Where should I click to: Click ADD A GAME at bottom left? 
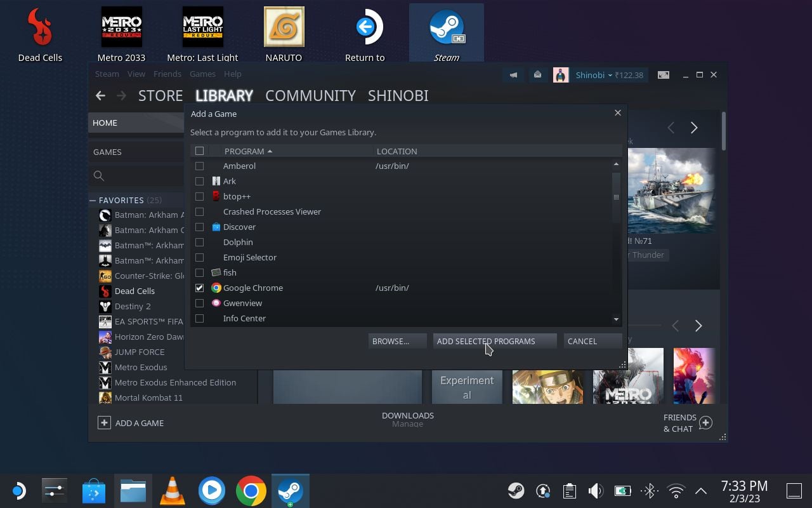point(131,423)
